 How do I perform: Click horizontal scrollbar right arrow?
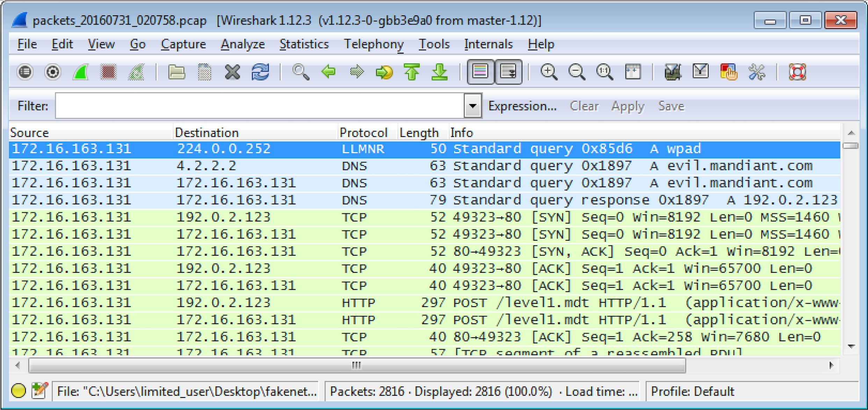coord(832,365)
